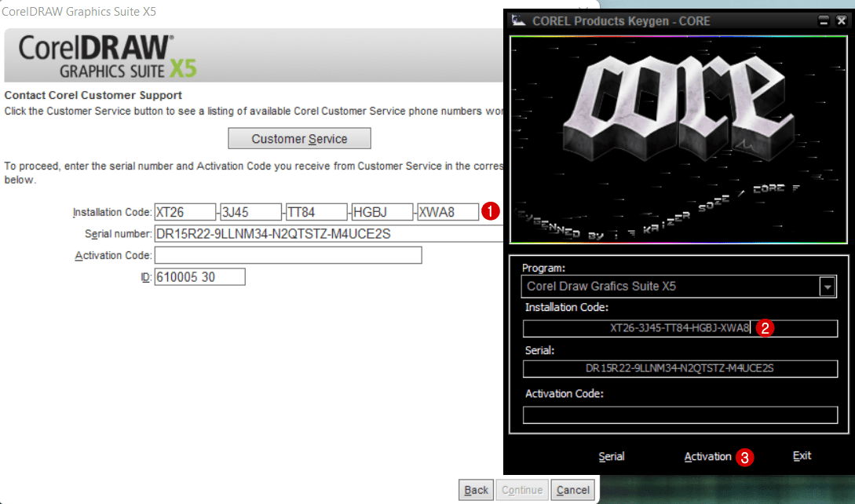Click the Activation button in the keygen
Image resolution: width=855 pixels, height=504 pixels.
tap(707, 457)
